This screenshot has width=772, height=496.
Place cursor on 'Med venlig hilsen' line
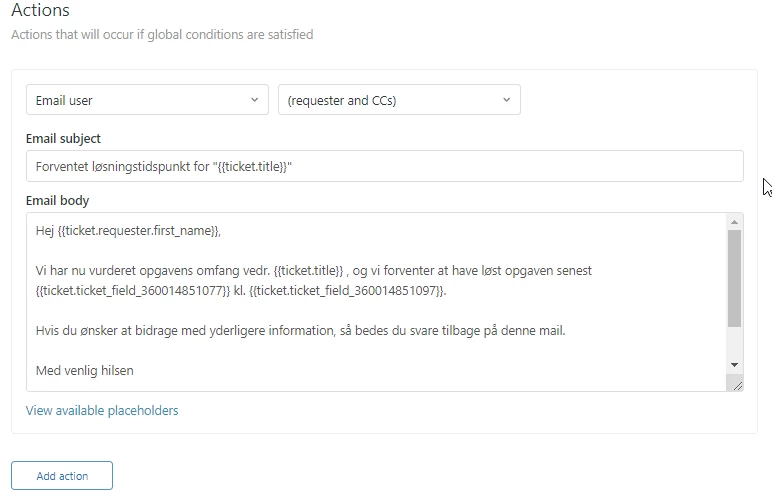(85, 370)
